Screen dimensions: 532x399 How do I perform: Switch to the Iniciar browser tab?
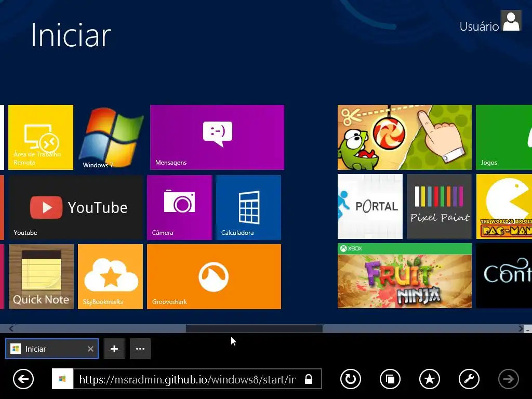[x=52, y=349]
